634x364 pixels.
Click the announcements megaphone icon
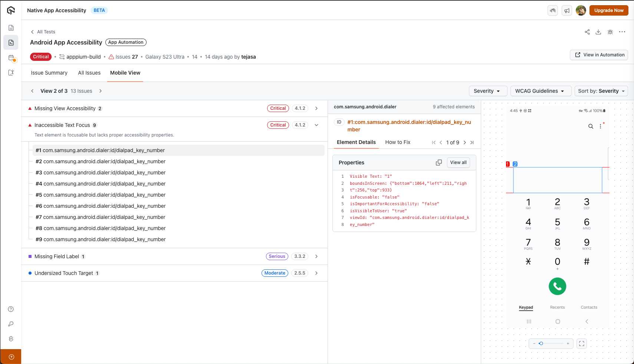[x=567, y=10]
